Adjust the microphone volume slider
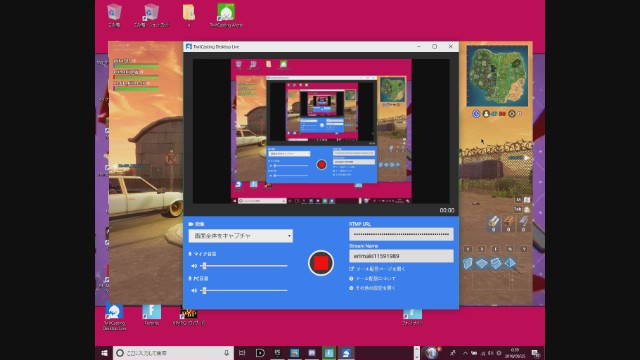640x360 pixels. point(244,266)
